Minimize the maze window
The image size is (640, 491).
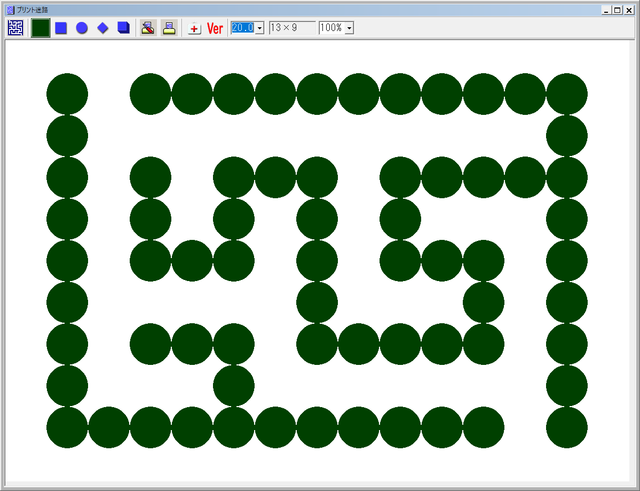coord(606,8)
